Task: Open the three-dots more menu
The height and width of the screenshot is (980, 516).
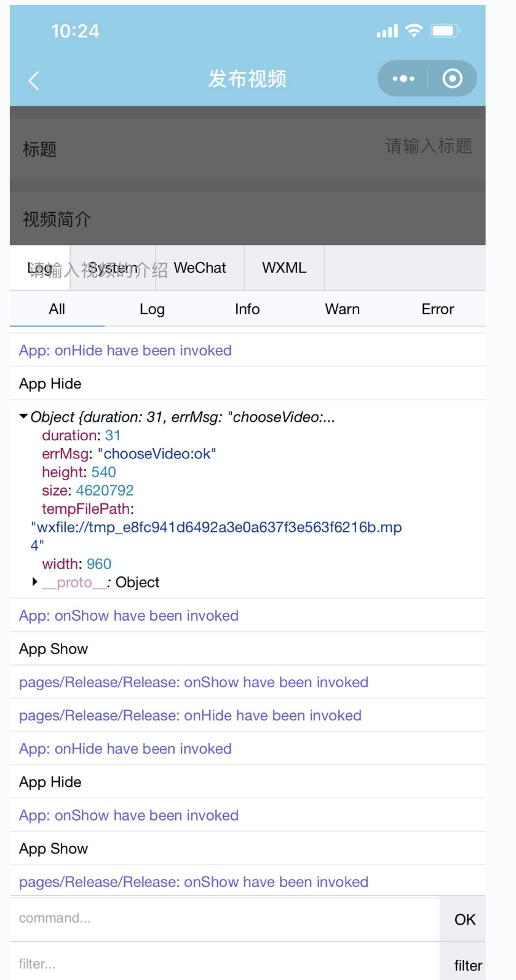Action: click(x=403, y=79)
